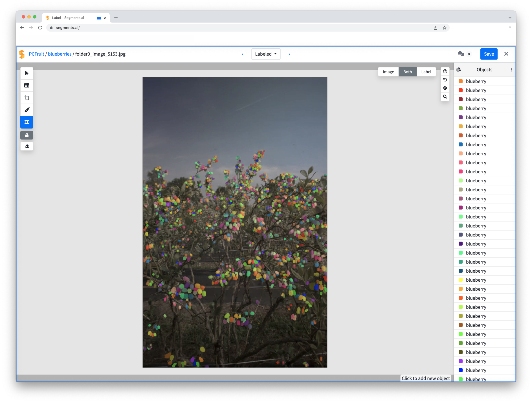Toggle the lock tool in the toolbar
Screen dimensions: 532x403
pyautogui.click(x=27, y=135)
